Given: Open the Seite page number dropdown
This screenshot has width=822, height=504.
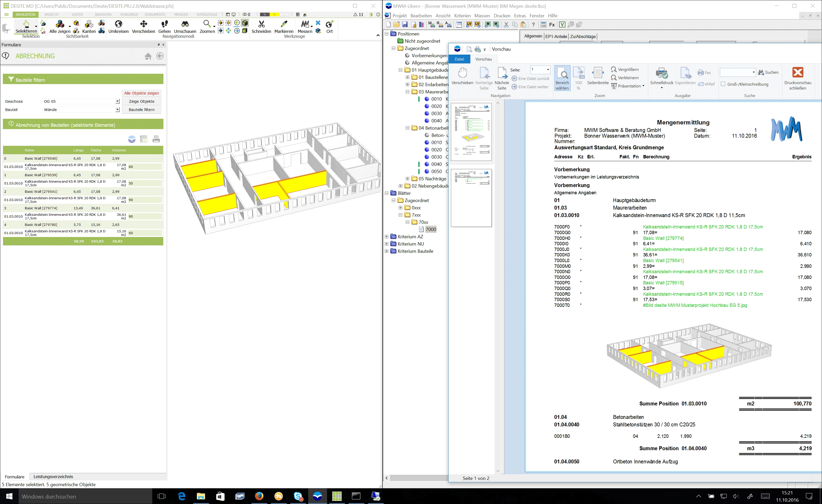Looking at the screenshot, I should coord(548,70).
